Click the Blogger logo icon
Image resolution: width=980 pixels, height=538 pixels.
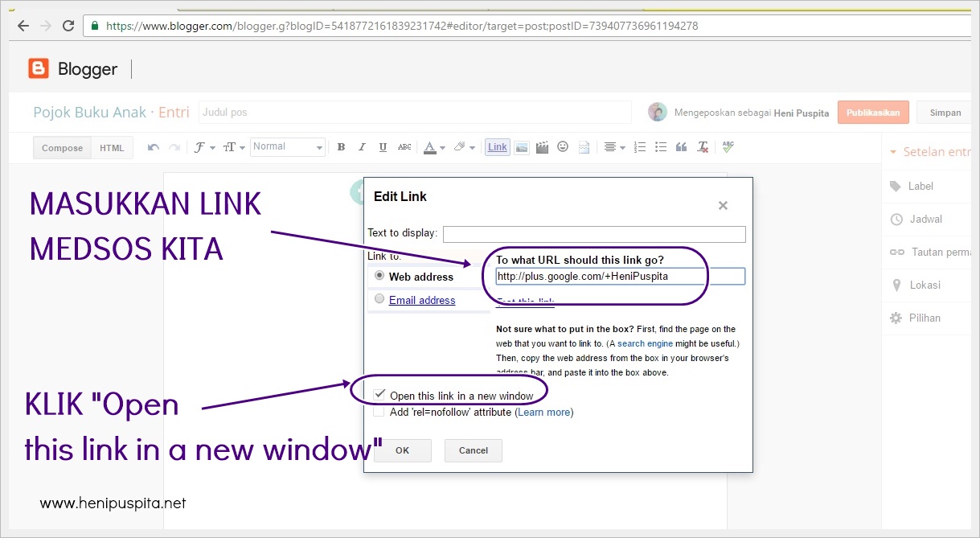39,69
